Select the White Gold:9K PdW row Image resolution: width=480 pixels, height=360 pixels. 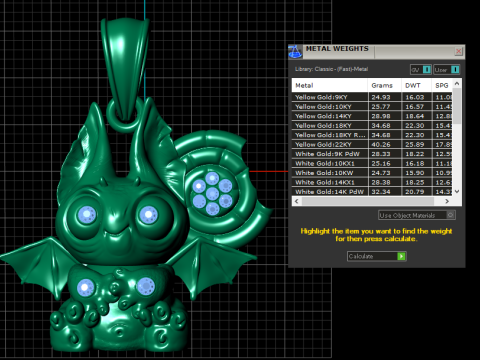coord(372,154)
